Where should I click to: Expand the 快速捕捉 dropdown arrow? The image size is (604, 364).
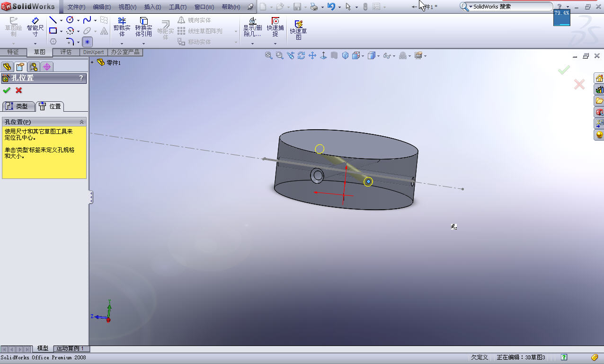(x=275, y=44)
